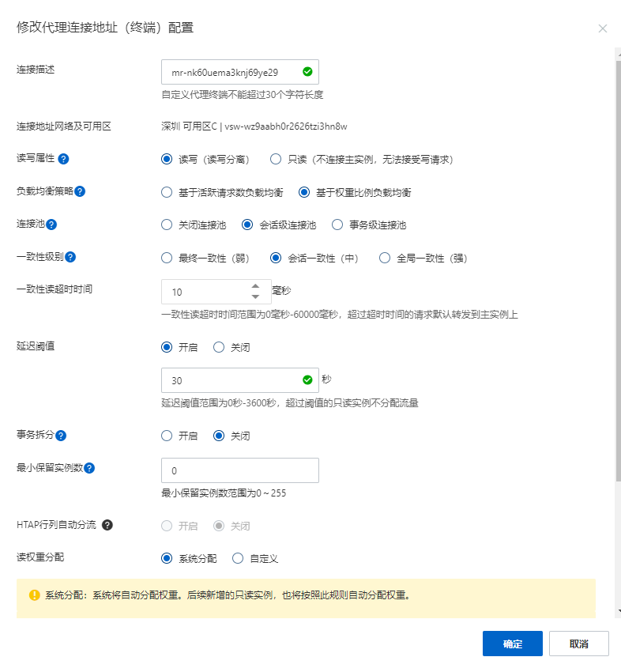
Task: Enable 事务拆分 by selecting 开启
Action: coord(167,436)
